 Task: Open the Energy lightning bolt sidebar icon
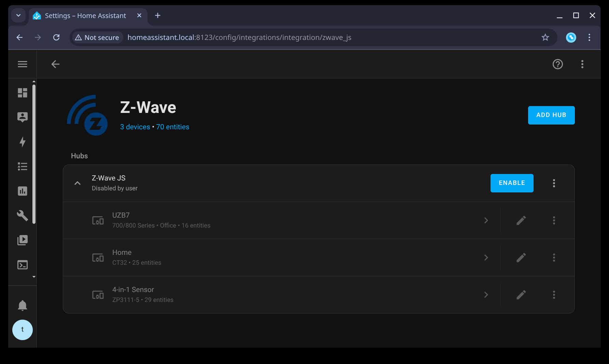coord(23,142)
